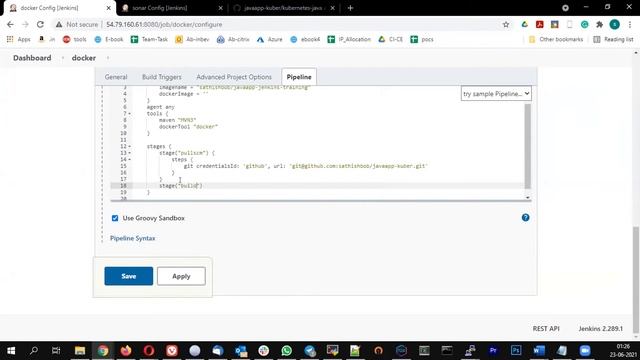Collapse the code fold at line 12
The image size is (640, 360).
[x=130, y=146]
